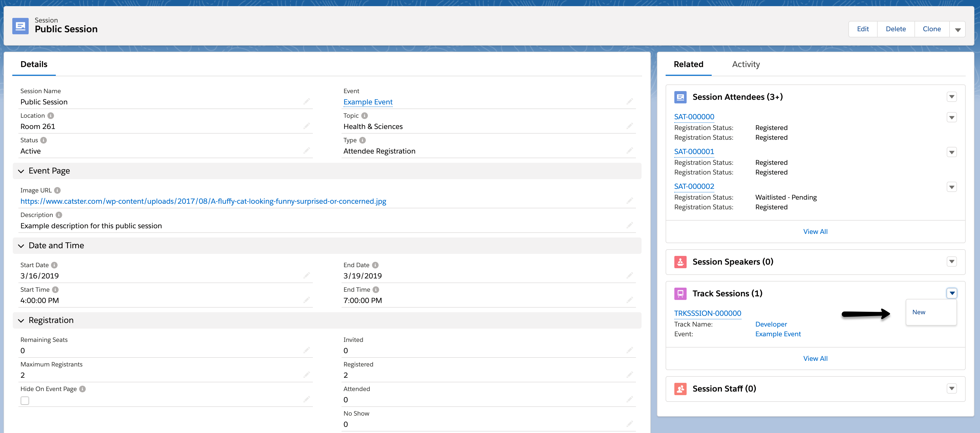Switch to the Activity tab
The image size is (980, 433).
pos(746,64)
